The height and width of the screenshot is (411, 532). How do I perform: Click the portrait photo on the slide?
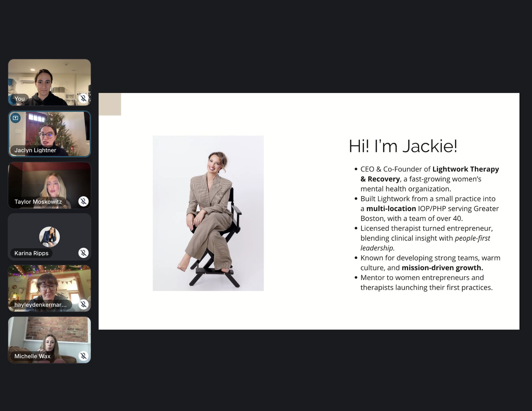208,213
